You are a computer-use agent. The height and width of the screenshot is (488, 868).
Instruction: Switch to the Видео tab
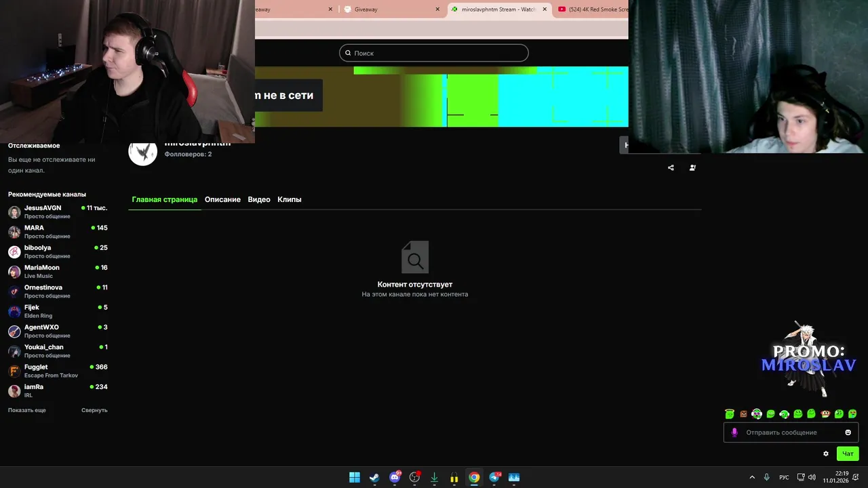click(259, 199)
